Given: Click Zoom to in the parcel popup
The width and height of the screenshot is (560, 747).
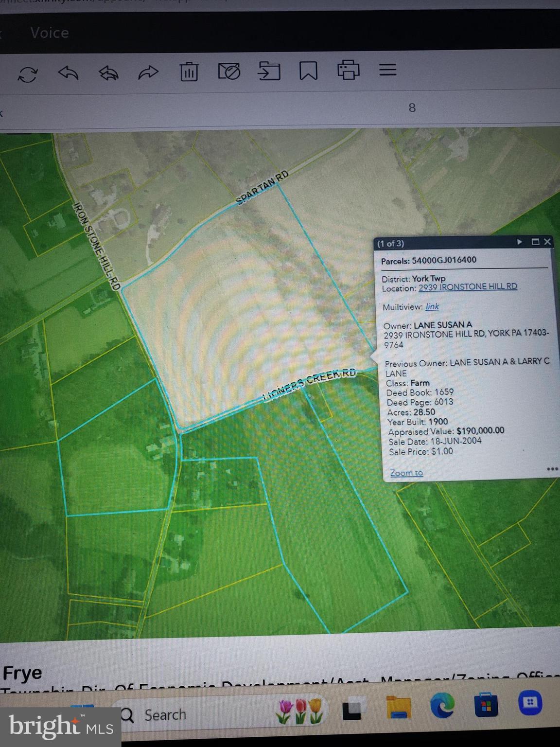Looking at the screenshot, I should coord(406,473).
